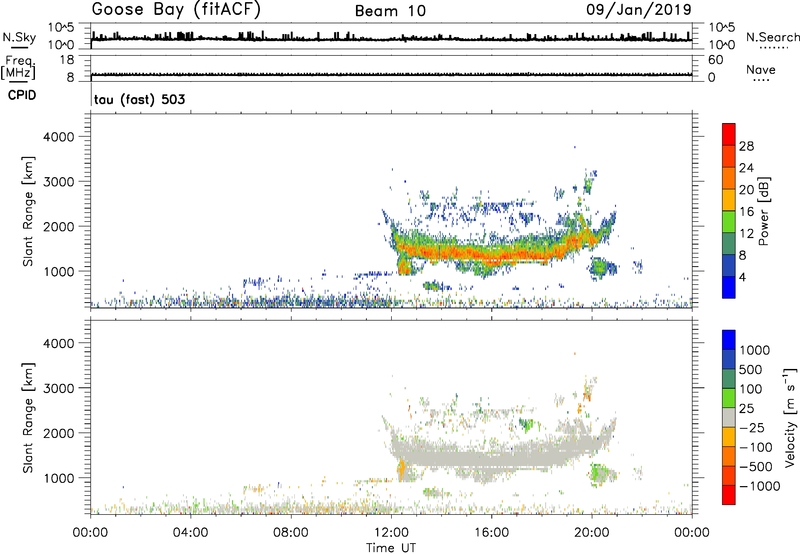The image size is (800, 554).
Task: Click the 'Velocity [m s⁻¹]' colorbar label
Action: (x=790, y=417)
